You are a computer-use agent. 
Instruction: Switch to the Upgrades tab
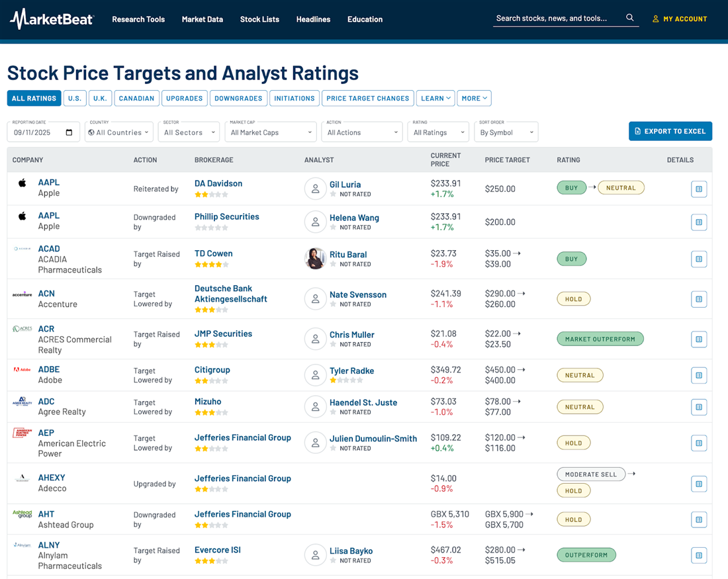coord(185,99)
